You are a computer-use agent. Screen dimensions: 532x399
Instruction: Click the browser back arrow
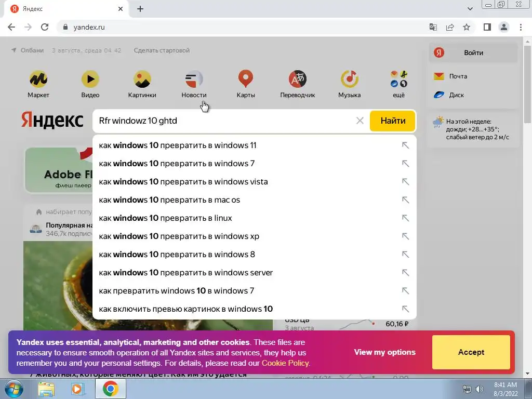[x=11, y=27]
